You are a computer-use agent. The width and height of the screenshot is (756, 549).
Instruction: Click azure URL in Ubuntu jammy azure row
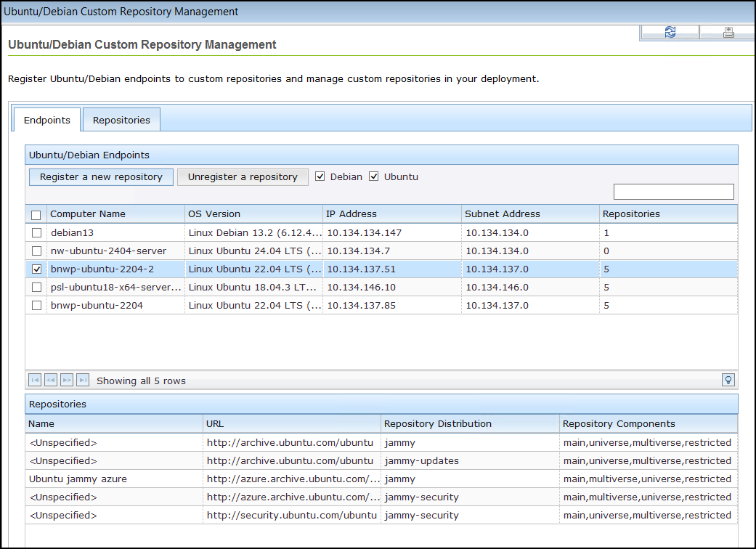coord(293,479)
